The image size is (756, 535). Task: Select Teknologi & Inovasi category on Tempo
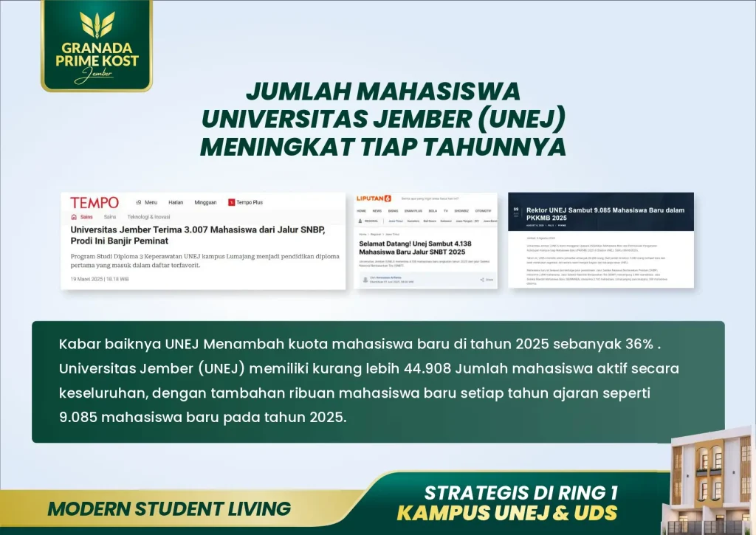point(149,217)
